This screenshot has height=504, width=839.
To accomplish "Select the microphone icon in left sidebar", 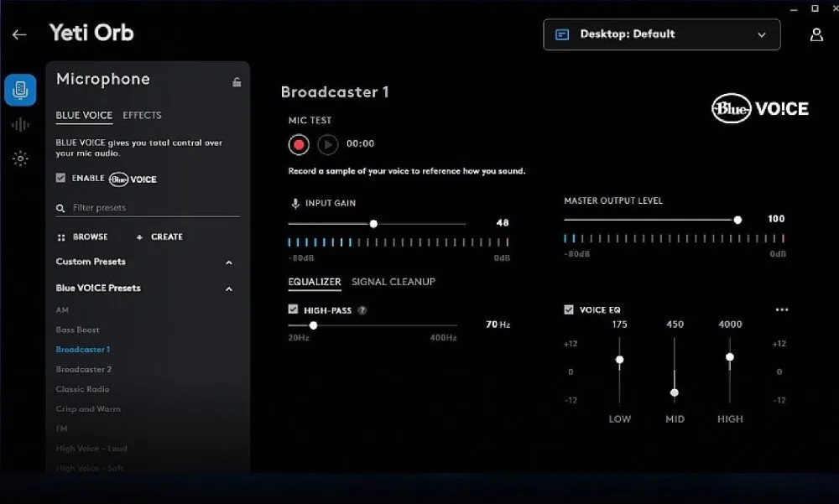I will coord(20,90).
